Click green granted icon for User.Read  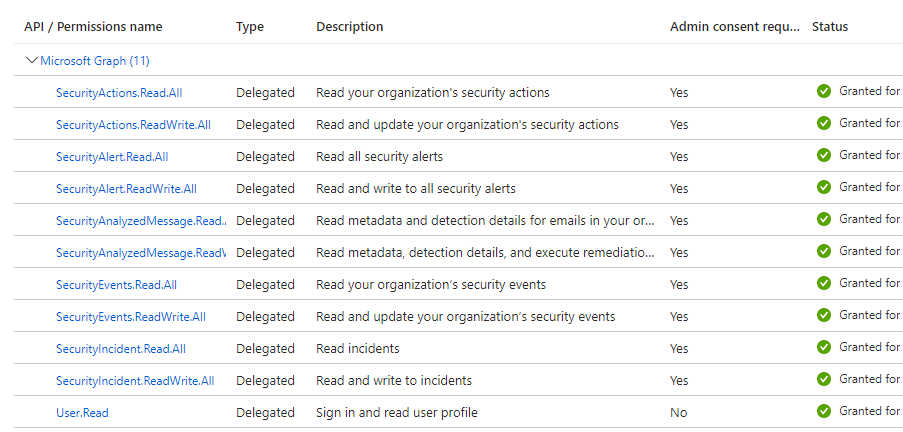click(x=824, y=411)
